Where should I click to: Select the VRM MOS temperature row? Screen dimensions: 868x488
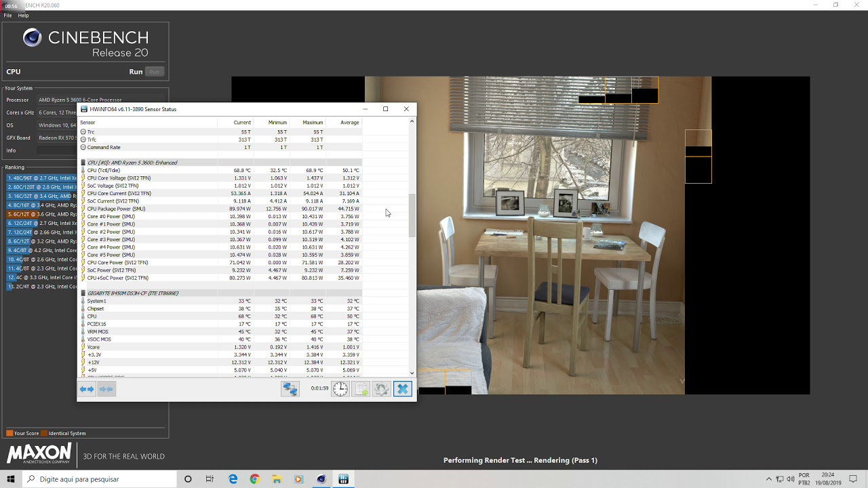point(220,331)
